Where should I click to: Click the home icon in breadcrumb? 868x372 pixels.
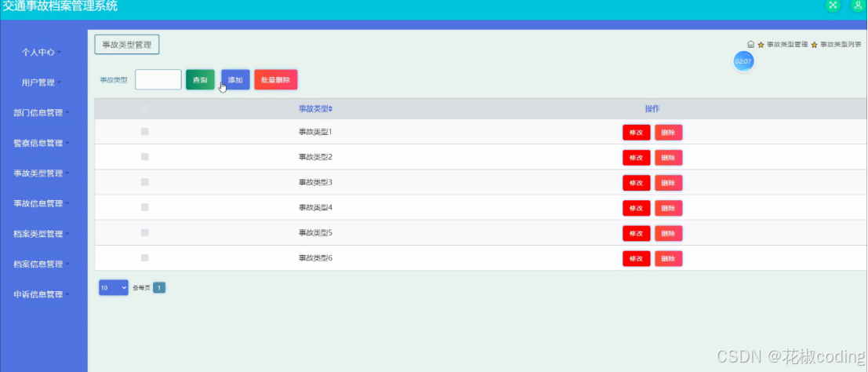click(x=750, y=45)
